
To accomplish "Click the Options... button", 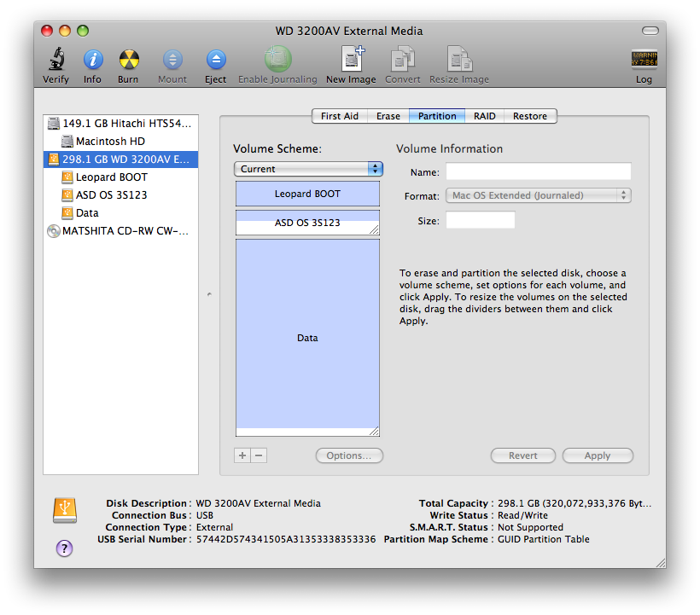I will click(349, 455).
